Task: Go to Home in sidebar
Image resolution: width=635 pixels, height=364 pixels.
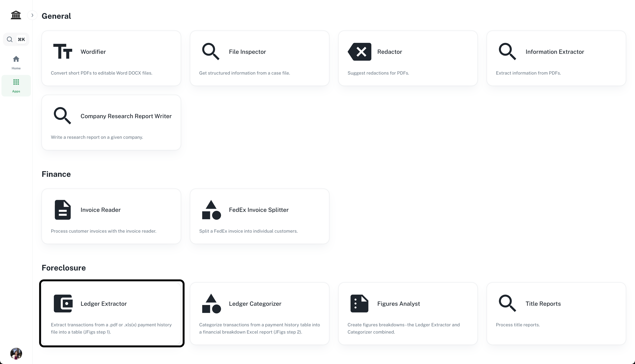Action: click(16, 62)
